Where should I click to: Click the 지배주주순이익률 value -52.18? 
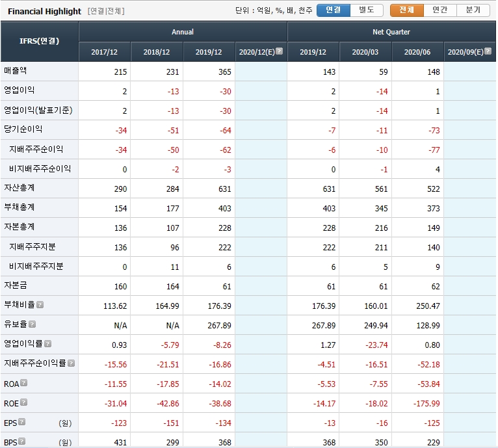click(428, 364)
